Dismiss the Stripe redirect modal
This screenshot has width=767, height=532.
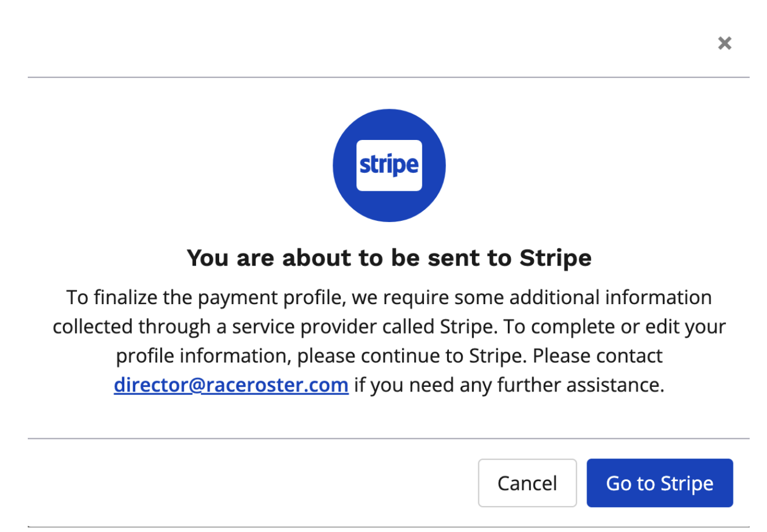coord(724,43)
